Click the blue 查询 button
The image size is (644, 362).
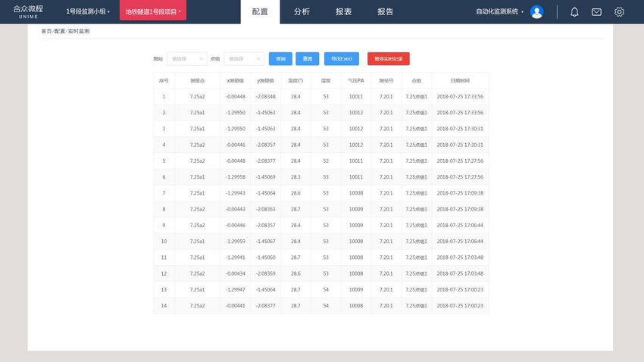(280, 58)
